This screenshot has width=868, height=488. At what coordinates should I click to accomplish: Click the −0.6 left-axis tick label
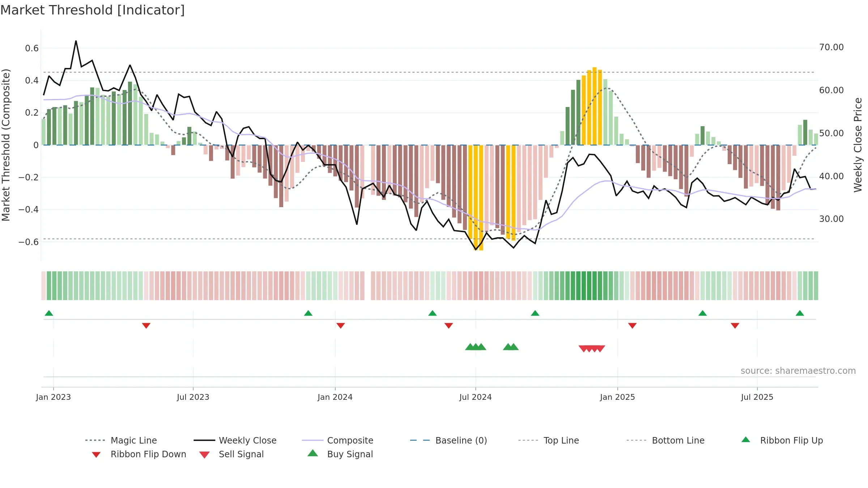click(x=29, y=242)
